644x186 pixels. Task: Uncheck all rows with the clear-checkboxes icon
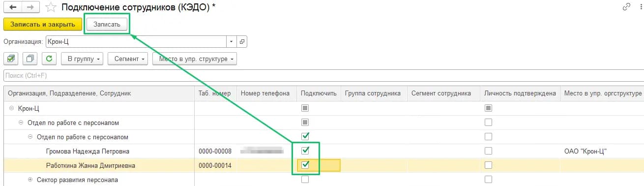pos(30,59)
